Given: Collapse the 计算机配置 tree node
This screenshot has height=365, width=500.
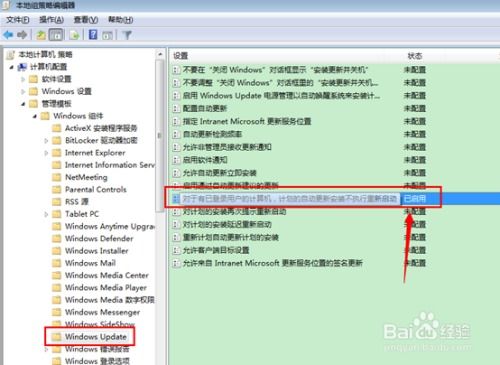Looking at the screenshot, I should click(12, 67).
